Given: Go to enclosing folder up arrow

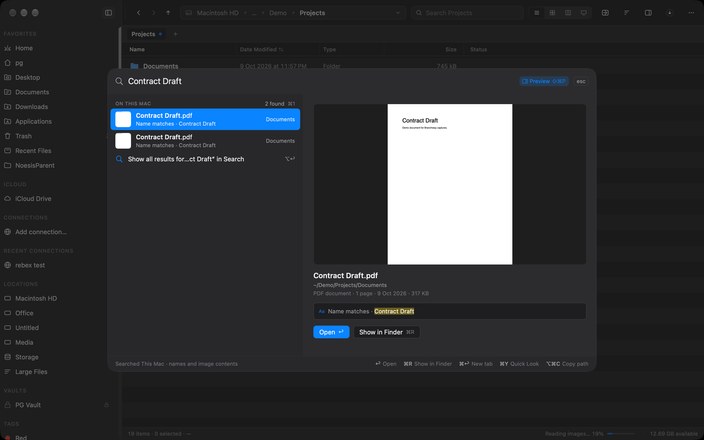Looking at the screenshot, I should 168,13.
